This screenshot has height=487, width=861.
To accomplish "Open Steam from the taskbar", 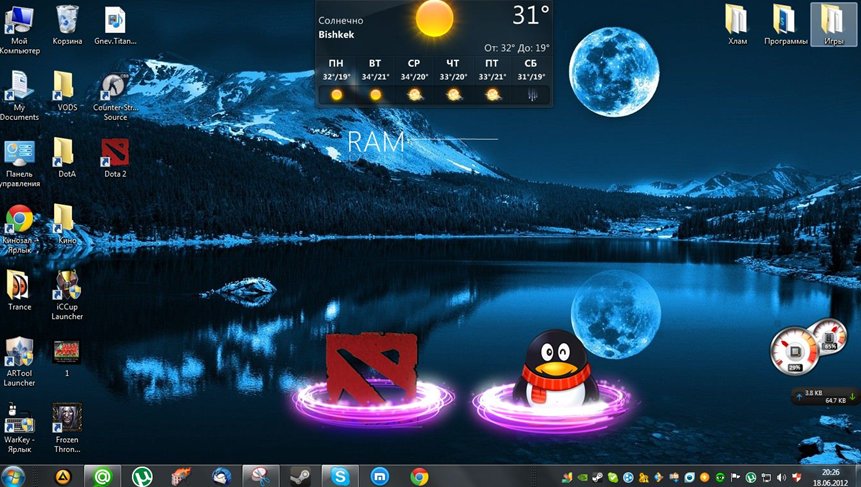I will point(300,477).
